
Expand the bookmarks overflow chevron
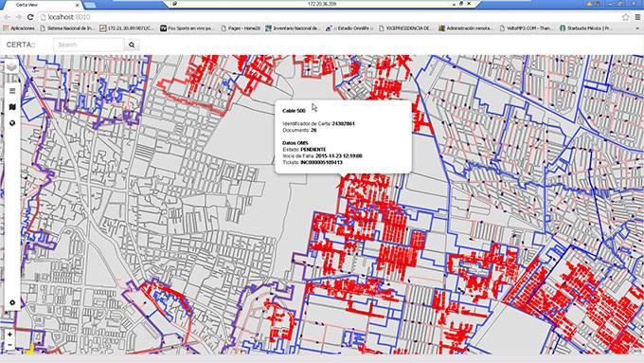tap(637, 28)
